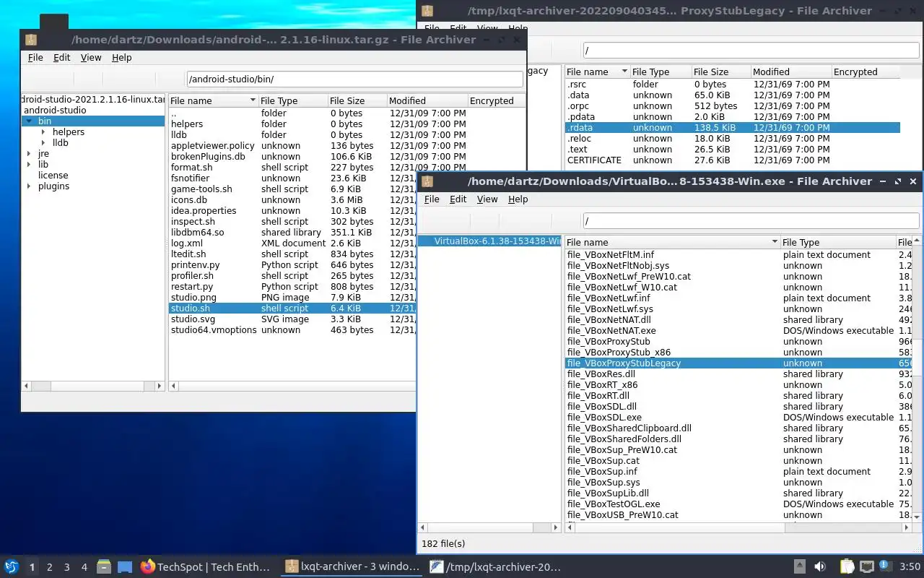Image resolution: width=924 pixels, height=578 pixels.
Task: Select the studio64.vmoptions file
Action: [x=214, y=329]
